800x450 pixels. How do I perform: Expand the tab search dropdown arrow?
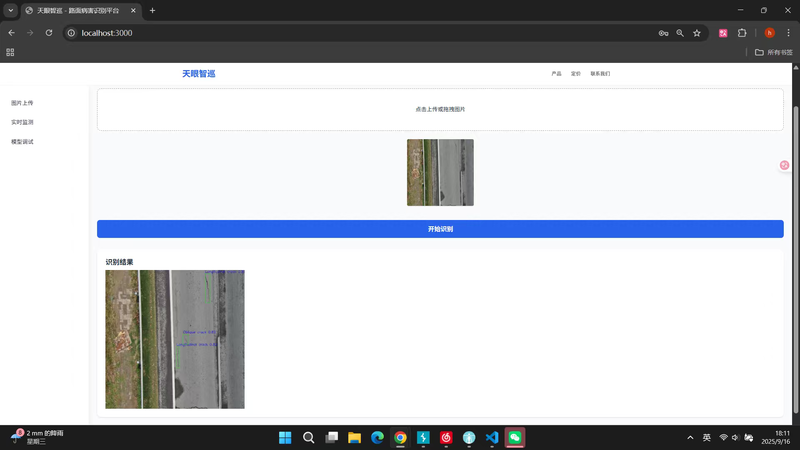(x=11, y=10)
